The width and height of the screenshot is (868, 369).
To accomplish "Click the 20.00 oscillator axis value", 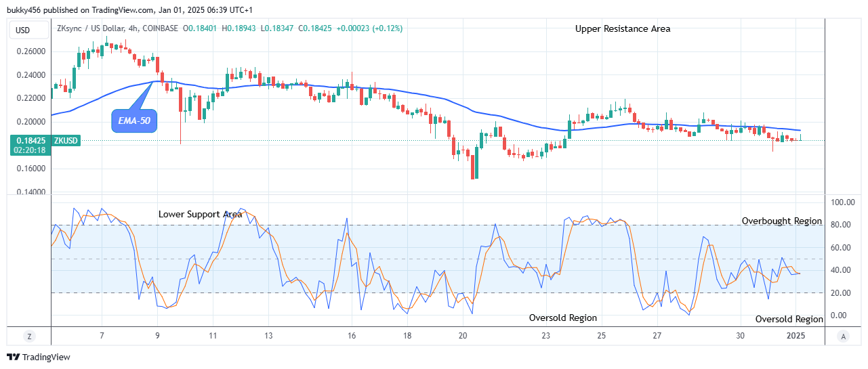I will 841,292.
